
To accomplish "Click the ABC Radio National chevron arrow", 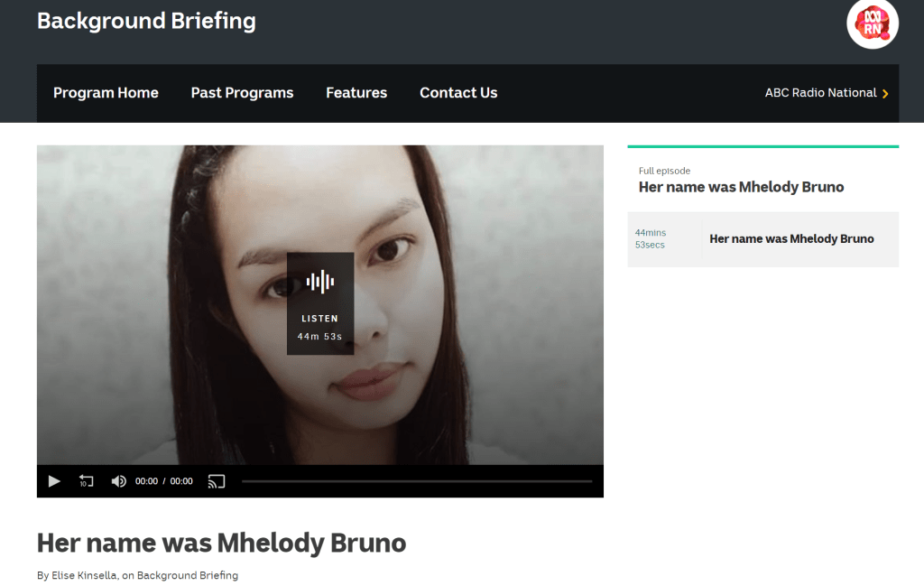I will coord(885,94).
